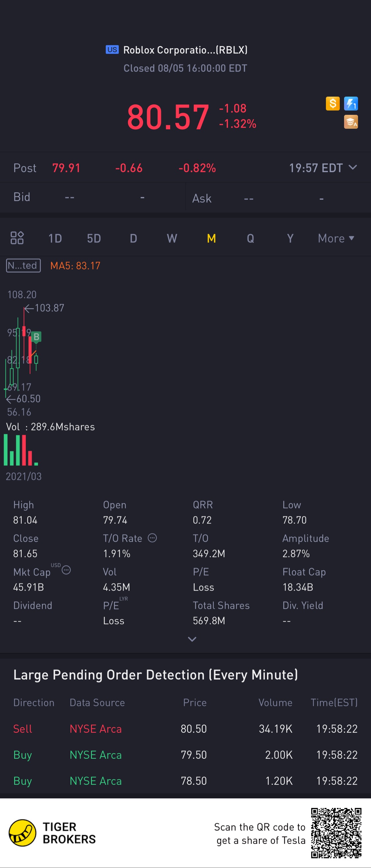
Task: Select the Y yearly chart tab
Action: point(290,238)
